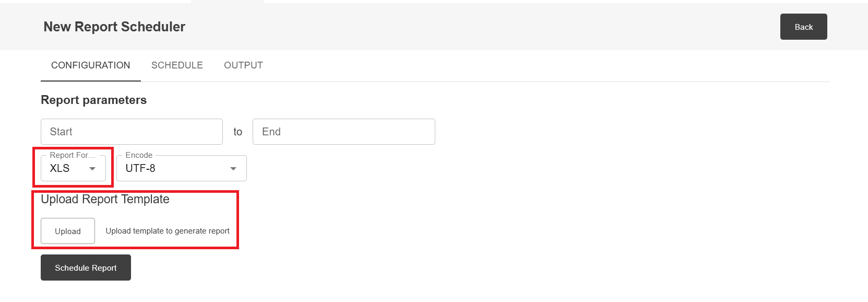The height and width of the screenshot is (302, 868).
Task: Click into the End date field
Action: pyautogui.click(x=343, y=132)
